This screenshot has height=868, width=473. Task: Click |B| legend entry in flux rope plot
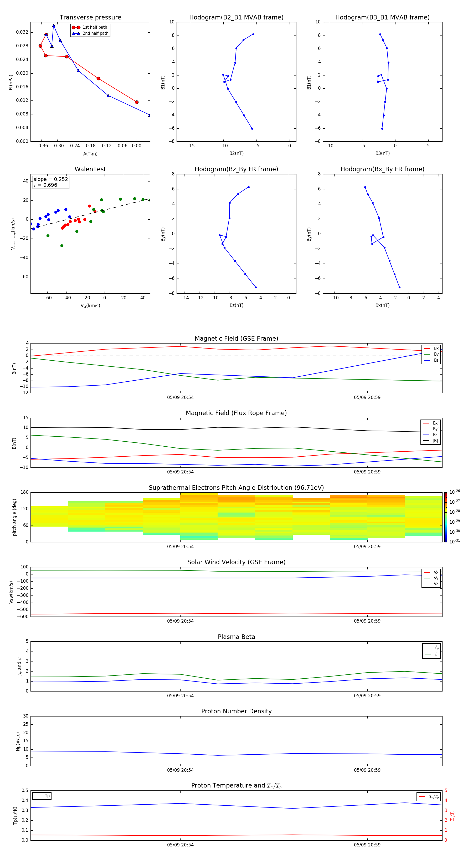[431, 441]
